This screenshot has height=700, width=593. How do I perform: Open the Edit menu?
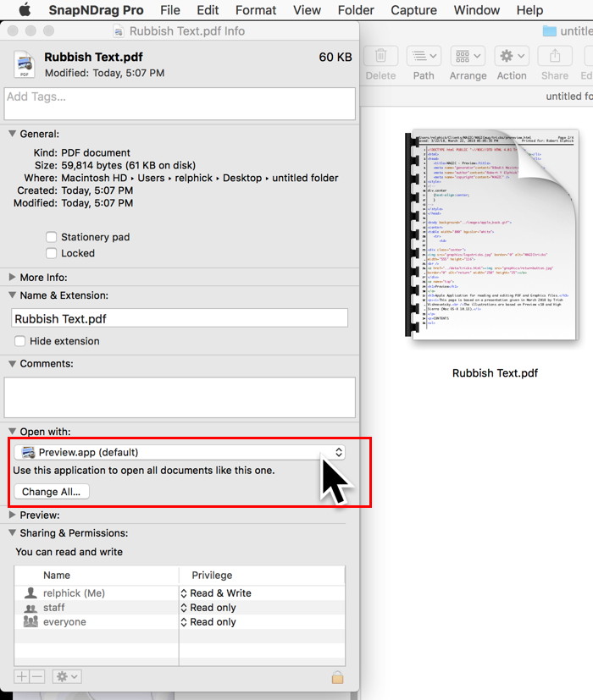pyautogui.click(x=208, y=10)
